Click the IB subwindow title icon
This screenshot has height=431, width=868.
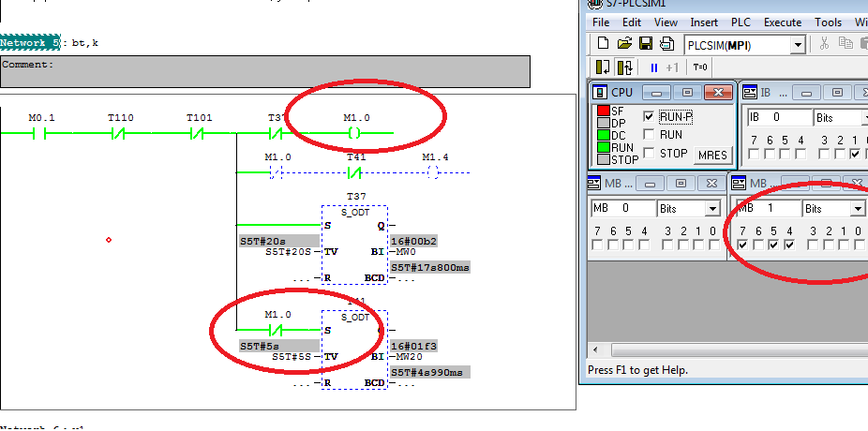click(x=750, y=93)
